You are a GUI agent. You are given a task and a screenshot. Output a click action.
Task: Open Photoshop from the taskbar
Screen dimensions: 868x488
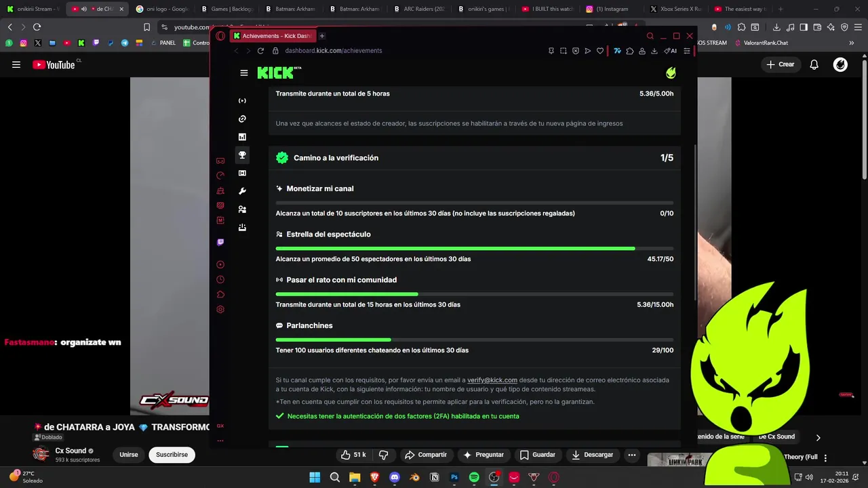coord(454,477)
